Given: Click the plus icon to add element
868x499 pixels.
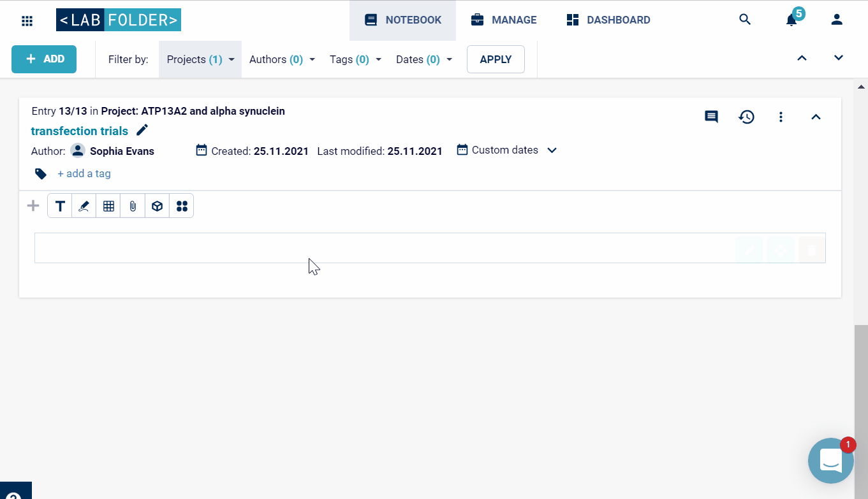Looking at the screenshot, I should click(33, 206).
